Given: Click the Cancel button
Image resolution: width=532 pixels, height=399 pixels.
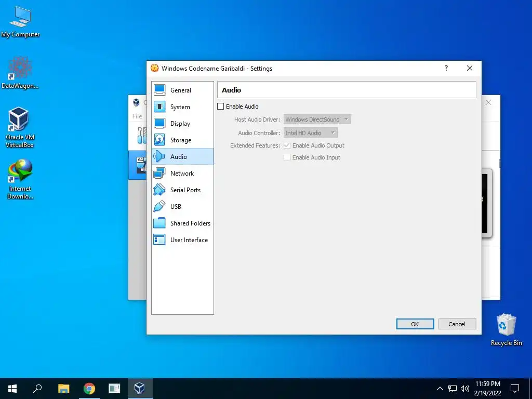Looking at the screenshot, I should tap(457, 324).
